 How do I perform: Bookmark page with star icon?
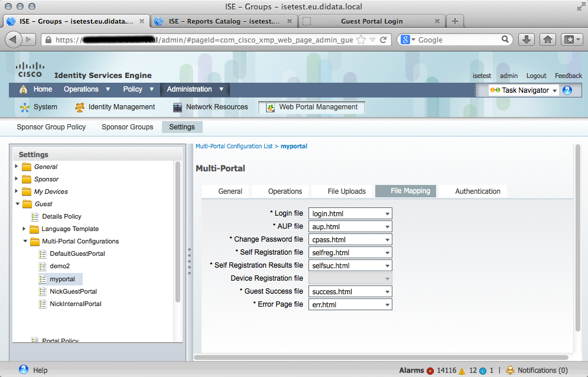(360, 40)
